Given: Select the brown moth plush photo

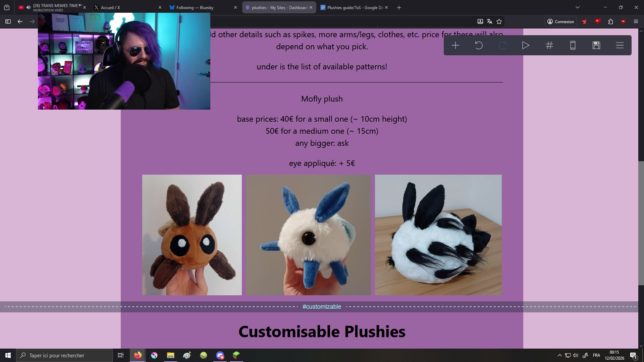Looking at the screenshot, I should [x=192, y=235].
